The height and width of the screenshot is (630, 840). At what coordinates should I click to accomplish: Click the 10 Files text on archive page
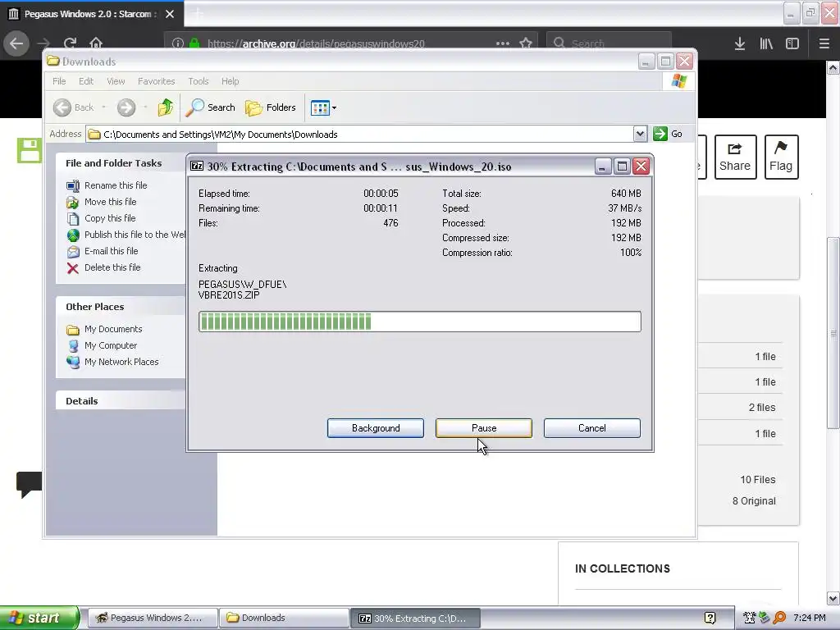click(757, 479)
